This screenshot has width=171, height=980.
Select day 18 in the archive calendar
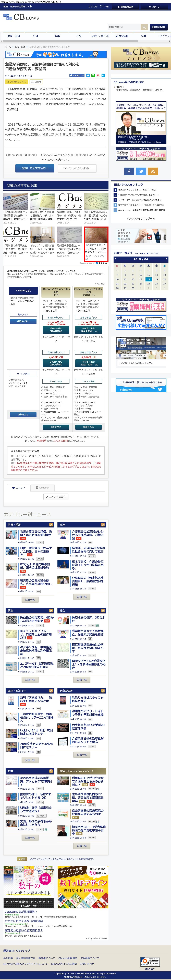tap(149, 279)
